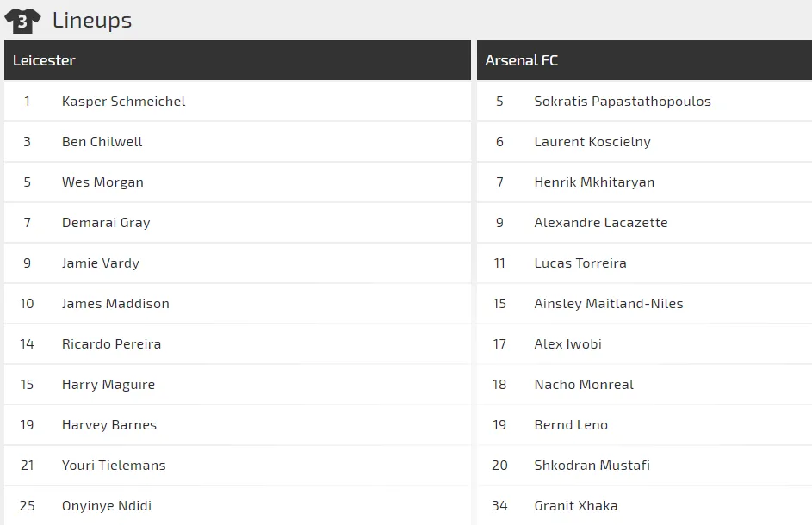Viewport: 812px width, 525px height.
Task: Open Granit Xhaka's profile
Action: pos(576,506)
